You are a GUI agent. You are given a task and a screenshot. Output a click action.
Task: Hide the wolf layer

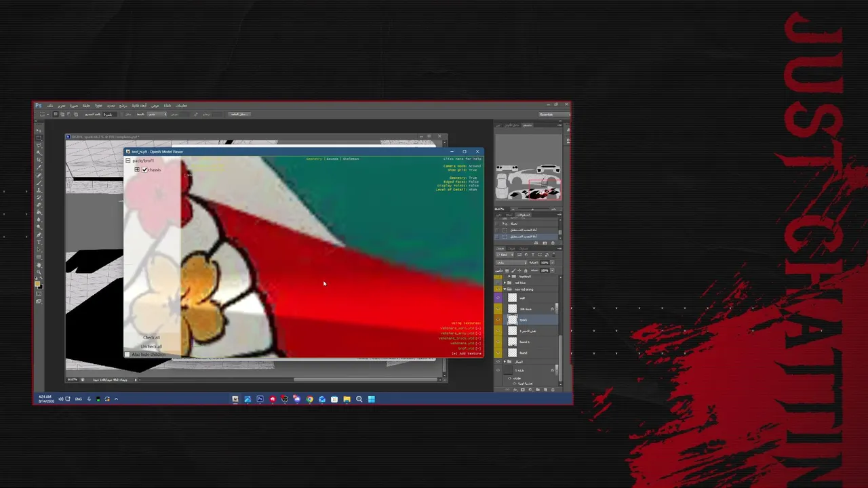point(498,298)
